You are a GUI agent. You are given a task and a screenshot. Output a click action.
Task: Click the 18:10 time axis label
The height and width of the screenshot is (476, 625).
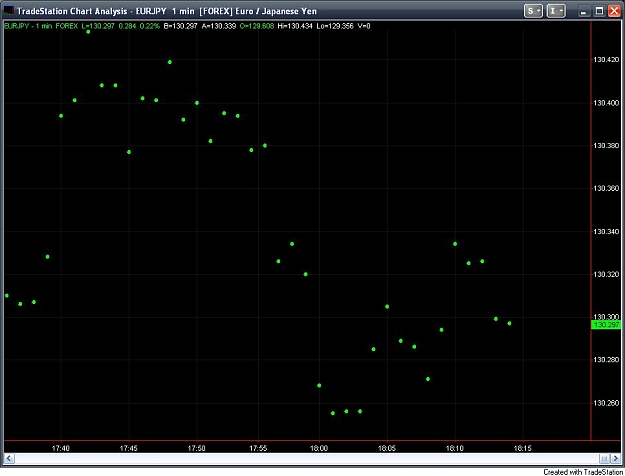(454, 448)
